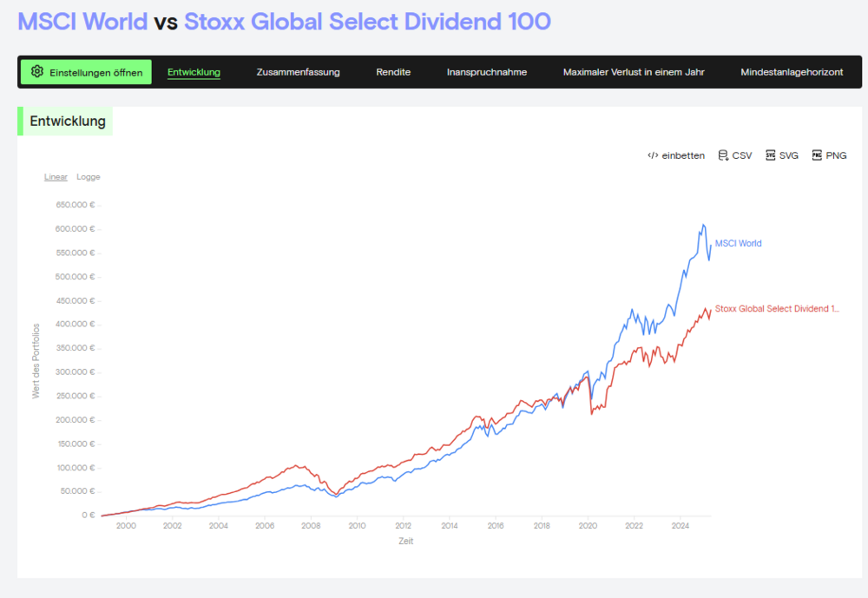This screenshot has height=598, width=868.
Task: Click the SVG file export icon
Action: pos(770,155)
